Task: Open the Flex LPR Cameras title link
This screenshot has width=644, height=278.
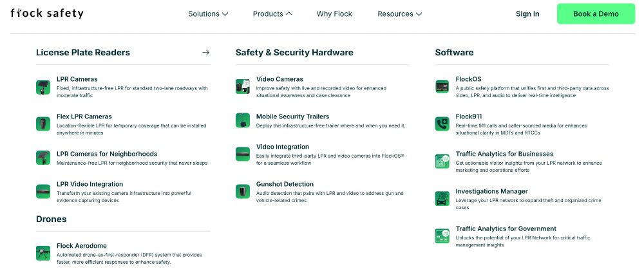Action: [84, 116]
